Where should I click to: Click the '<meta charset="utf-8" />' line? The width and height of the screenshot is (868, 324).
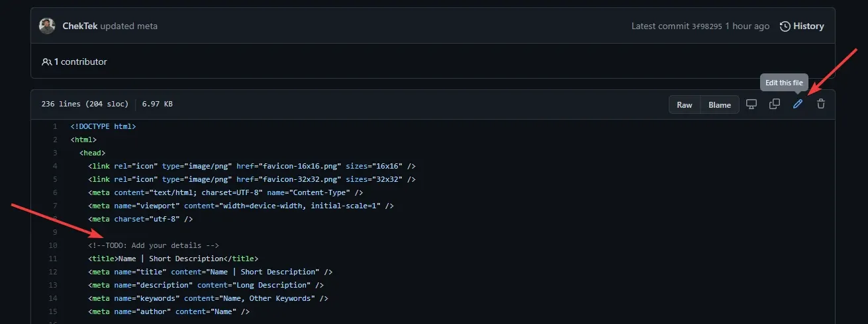coord(140,219)
